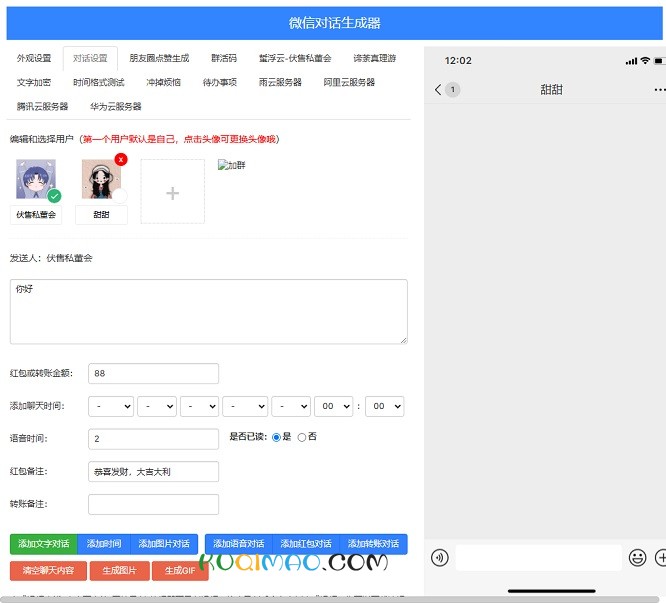Click the back arrow in phone preview
The width and height of the screenshot is (666, 603).
pos(438,90)
